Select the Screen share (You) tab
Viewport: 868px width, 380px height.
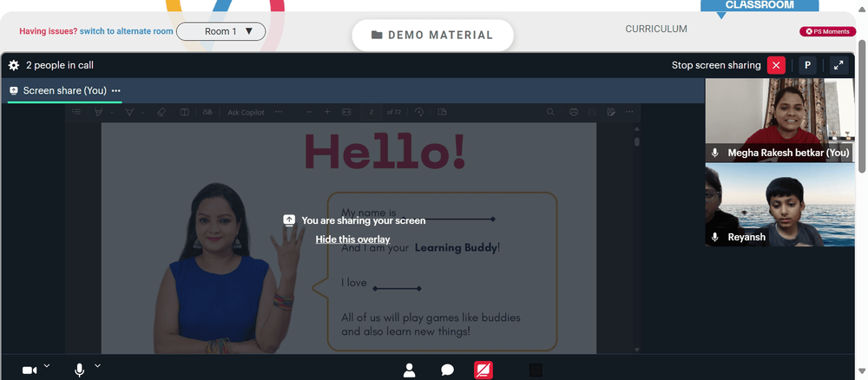tap(65, 91)
